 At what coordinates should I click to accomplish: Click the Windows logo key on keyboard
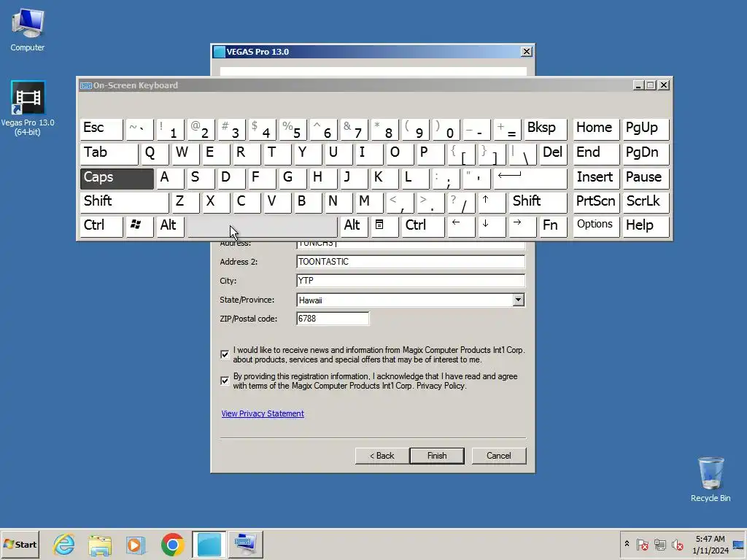coord(139,226)
